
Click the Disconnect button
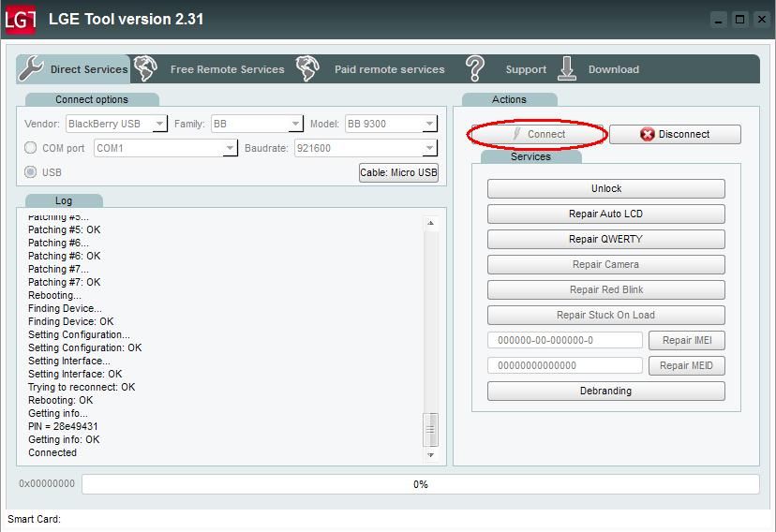coord(675,134)
